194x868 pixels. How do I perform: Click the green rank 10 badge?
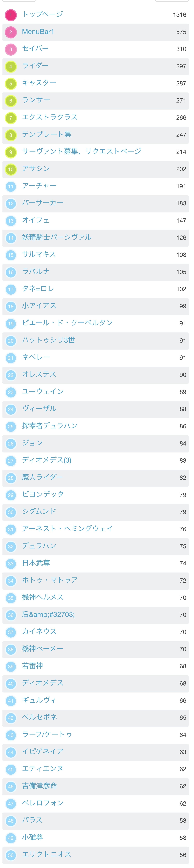tap(11, 169)
